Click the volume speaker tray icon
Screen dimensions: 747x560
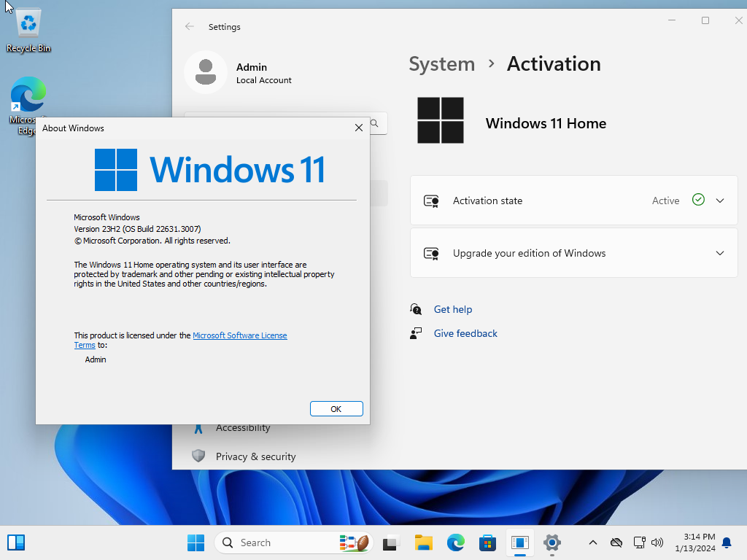657,542
